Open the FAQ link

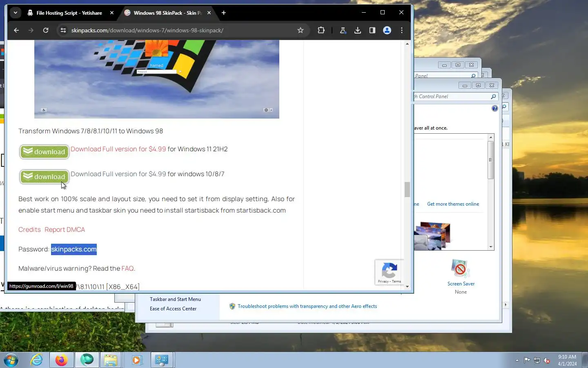127,269
